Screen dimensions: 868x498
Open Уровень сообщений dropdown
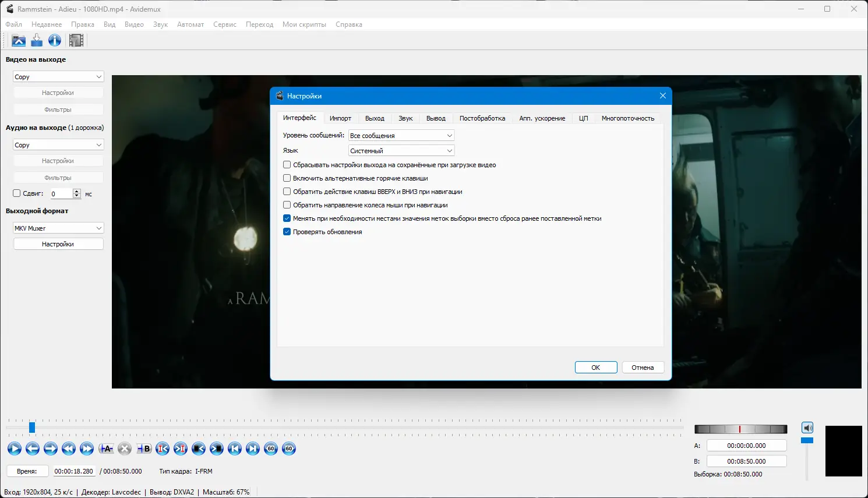tap(401, 136)
